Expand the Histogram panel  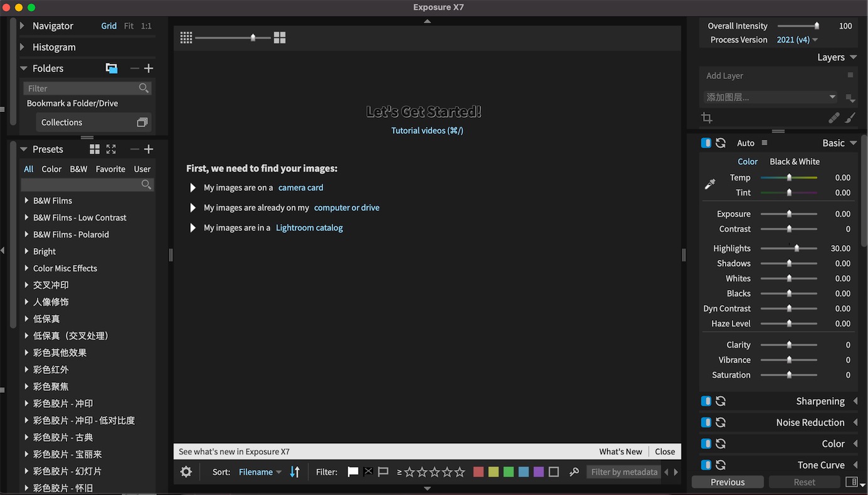coord(23,47)
